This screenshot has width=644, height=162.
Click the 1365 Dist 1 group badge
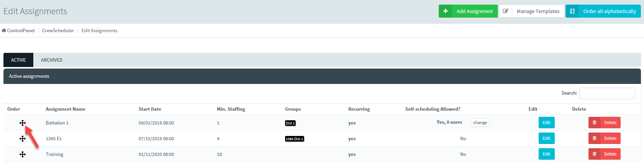click(x=295, y=139)
